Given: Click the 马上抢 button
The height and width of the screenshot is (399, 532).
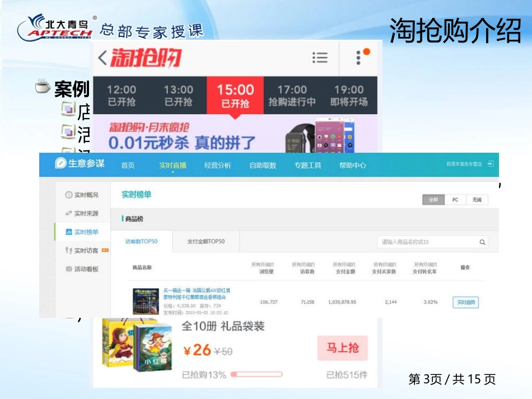Looking at the screenshot, I should pos(342,348).
